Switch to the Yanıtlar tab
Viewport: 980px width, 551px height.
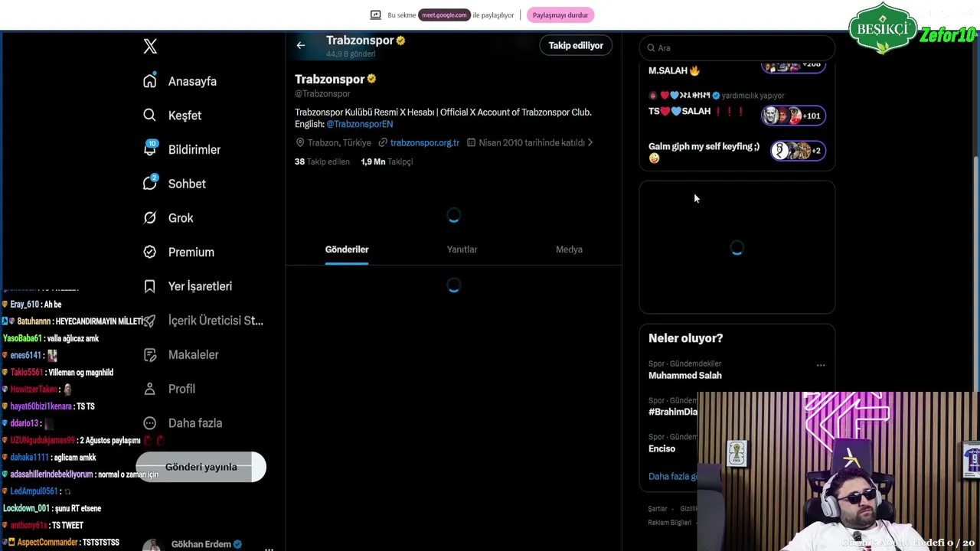(x=462, y=249)
